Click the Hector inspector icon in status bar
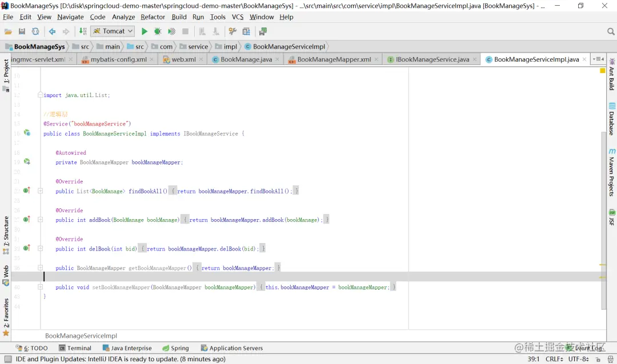617x364 pixels. [x=610, y=359]
